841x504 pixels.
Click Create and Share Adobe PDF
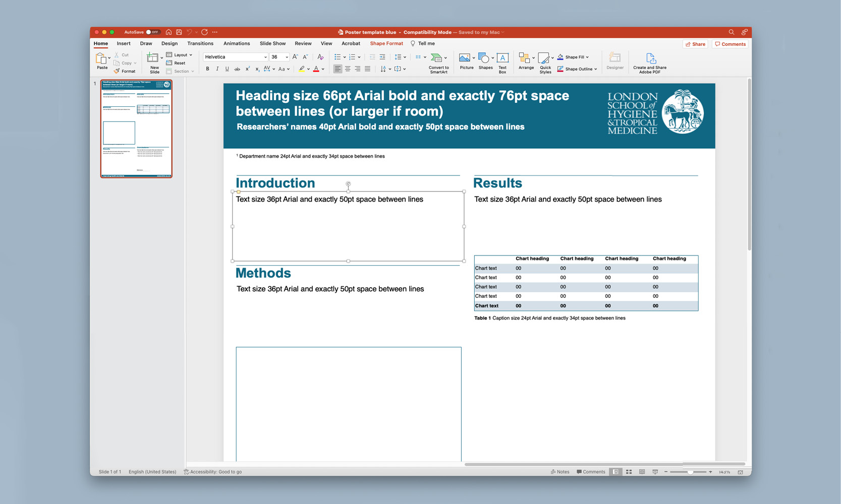point(649,61)
